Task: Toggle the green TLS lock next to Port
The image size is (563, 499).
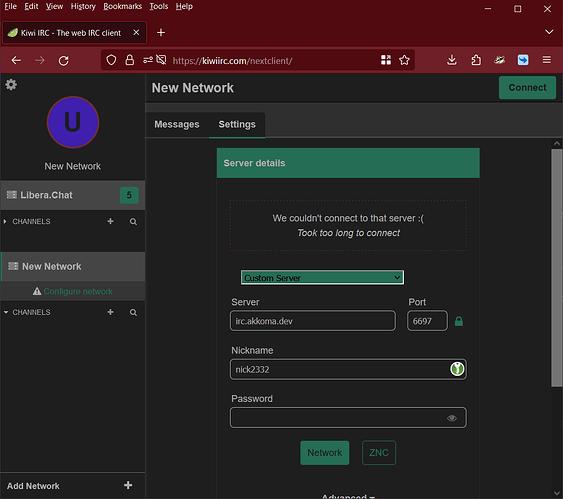Action: [x=459, y=321]
